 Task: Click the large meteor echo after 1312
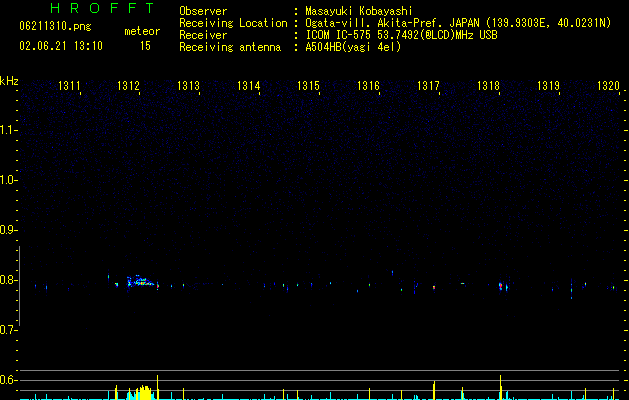140,282
